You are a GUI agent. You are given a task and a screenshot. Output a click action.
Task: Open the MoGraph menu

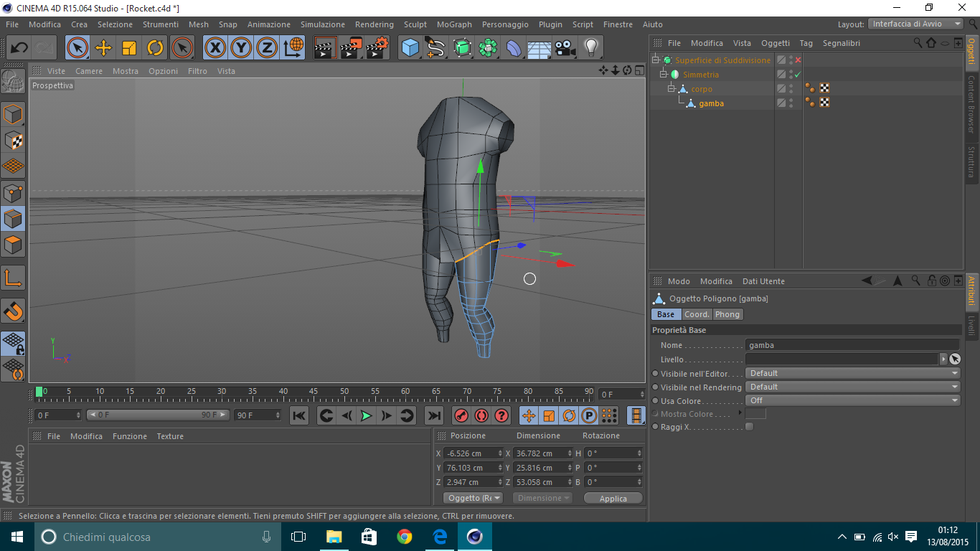tap(454, 24)
